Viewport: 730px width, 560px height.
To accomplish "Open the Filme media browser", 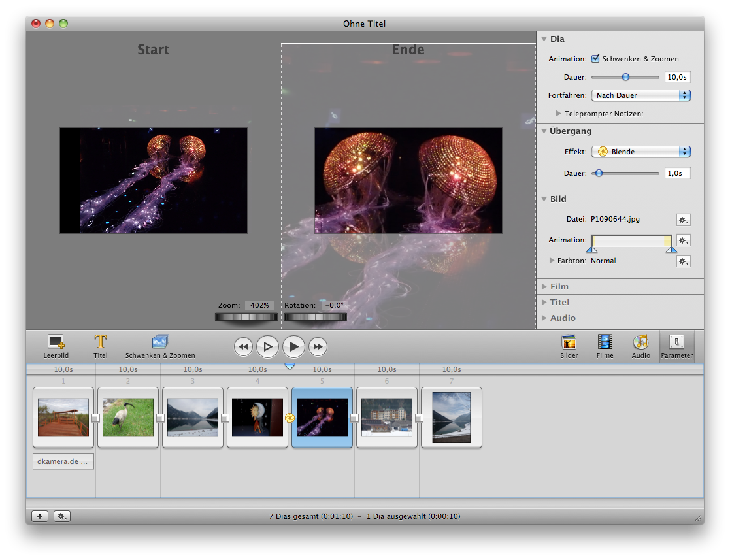I will point(605,347).
